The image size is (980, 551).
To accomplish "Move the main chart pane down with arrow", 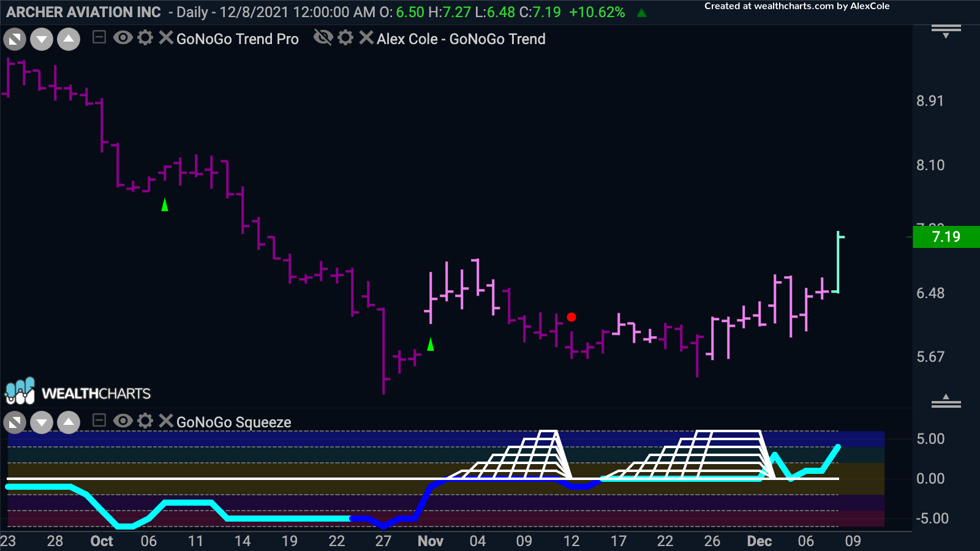I will [42, 40].
